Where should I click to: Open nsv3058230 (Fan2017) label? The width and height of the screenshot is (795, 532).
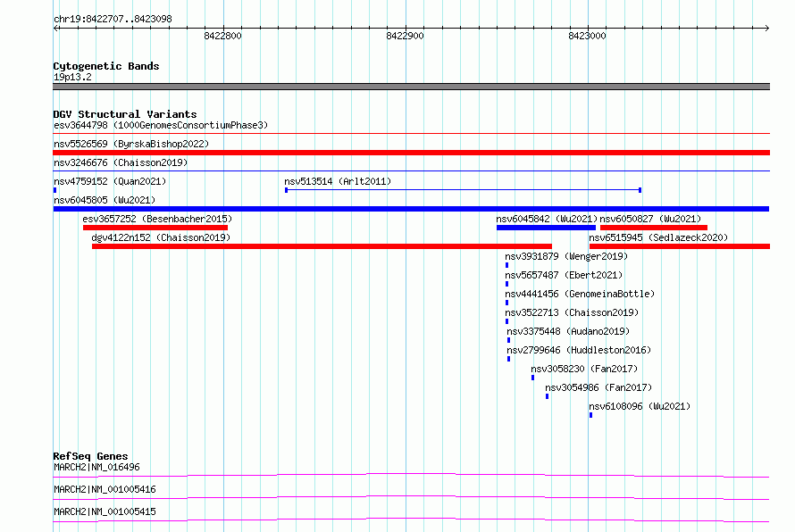click(584, 369)
